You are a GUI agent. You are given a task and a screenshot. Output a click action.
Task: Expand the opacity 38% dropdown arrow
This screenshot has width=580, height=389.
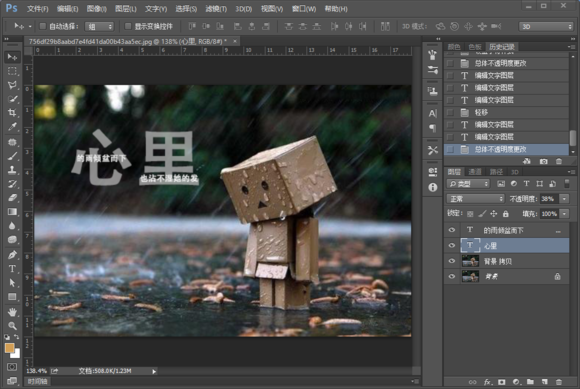(564, 199)
